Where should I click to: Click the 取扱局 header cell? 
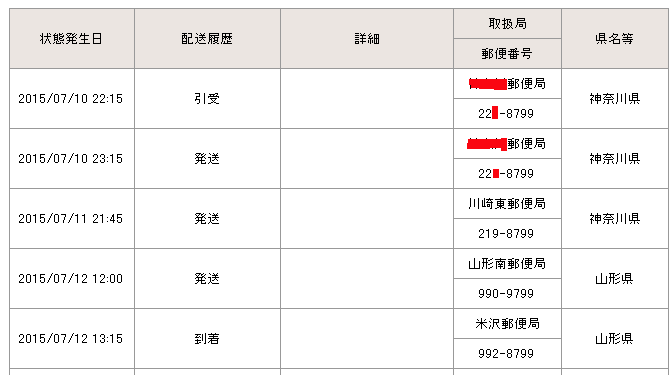pyautogui.click(x=507, y=24)
